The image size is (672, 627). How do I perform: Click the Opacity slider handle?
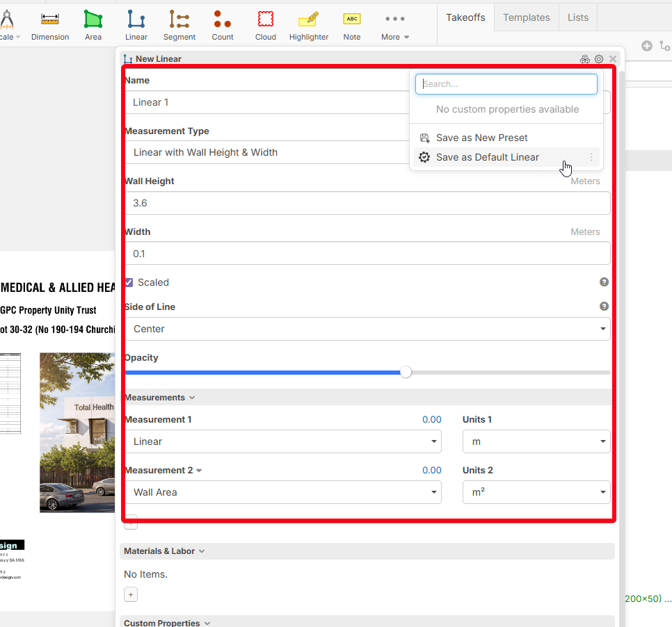tap(406, 373)
